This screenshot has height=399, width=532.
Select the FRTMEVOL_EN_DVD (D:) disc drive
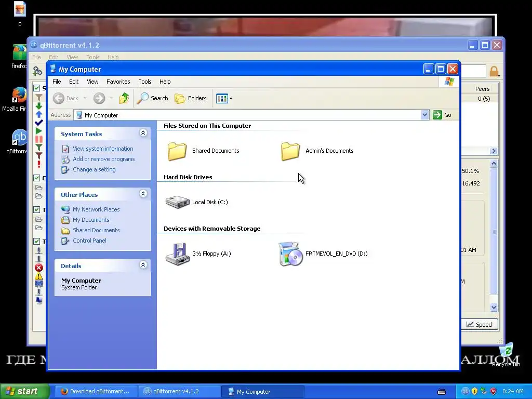[x=323, y=254]
